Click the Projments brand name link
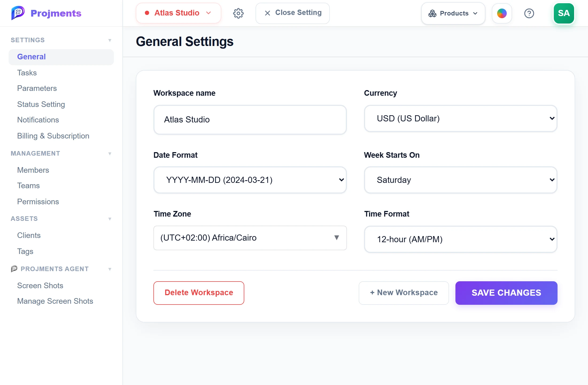The image size is (588, 385). pyautogui.click(x=56, y=13)
